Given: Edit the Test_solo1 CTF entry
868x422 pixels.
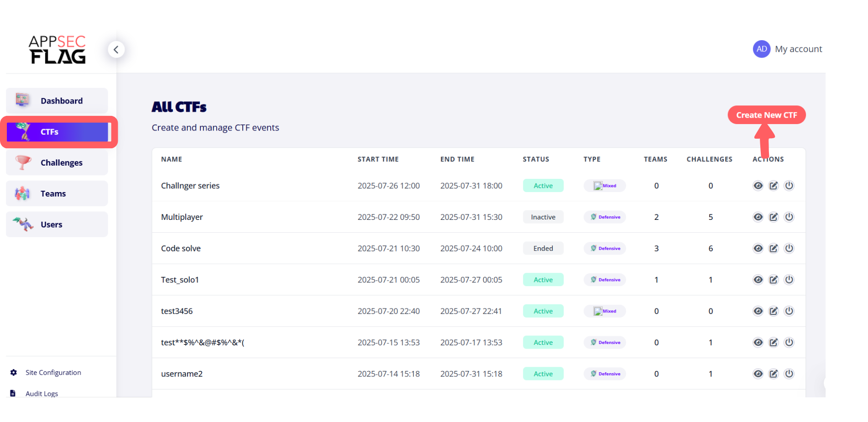Looking at the screenshot, I should point(773,280).
